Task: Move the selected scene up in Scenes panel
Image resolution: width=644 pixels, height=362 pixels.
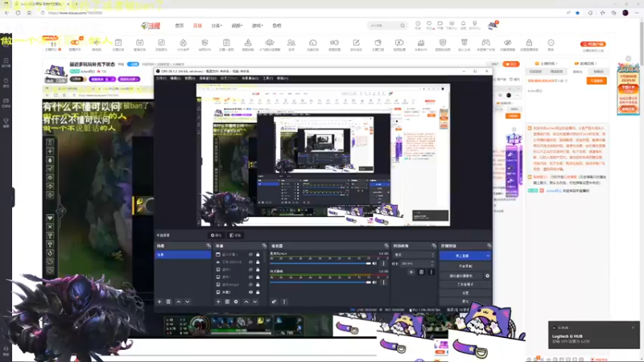Action: pos(178,302)
